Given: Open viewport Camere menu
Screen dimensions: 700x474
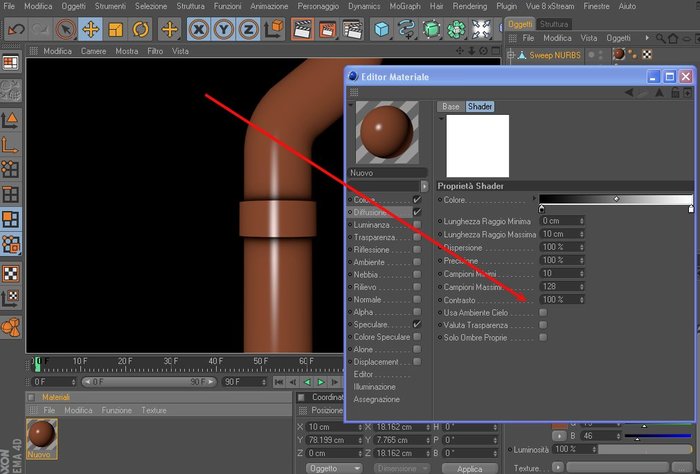Looking at the screenshot, I should [93, 51].
